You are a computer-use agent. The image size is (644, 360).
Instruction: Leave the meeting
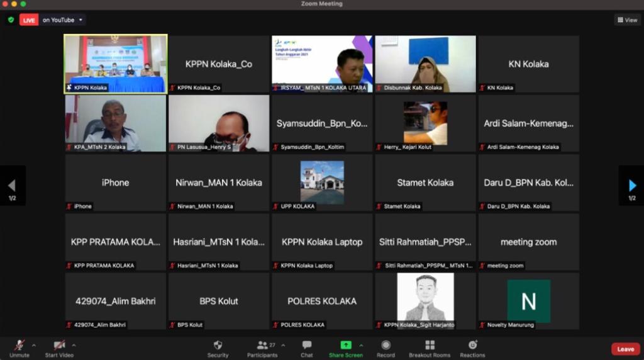(x=625, y=349)
